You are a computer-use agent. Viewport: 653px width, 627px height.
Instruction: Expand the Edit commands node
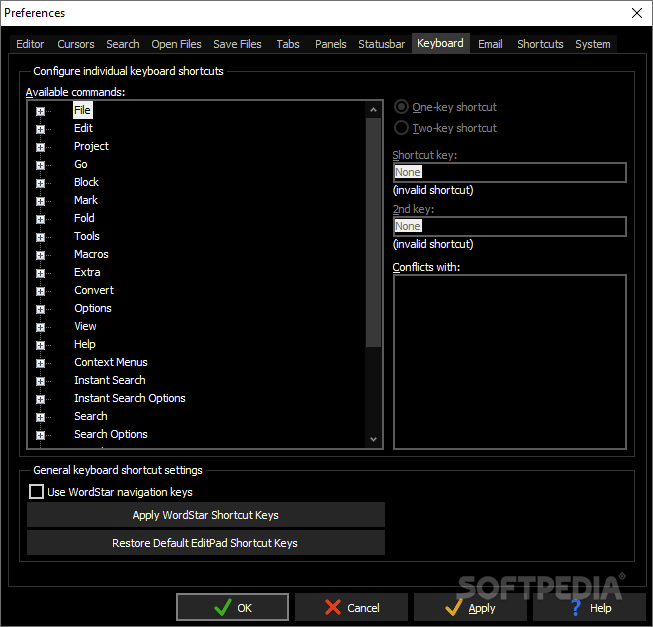pos(40,129)
